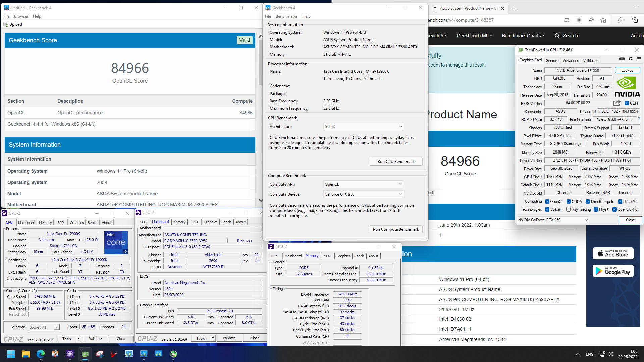Open the Benchmarks menu in Geekbench 4
Screen dimensions: 644x362
point(286,16)
